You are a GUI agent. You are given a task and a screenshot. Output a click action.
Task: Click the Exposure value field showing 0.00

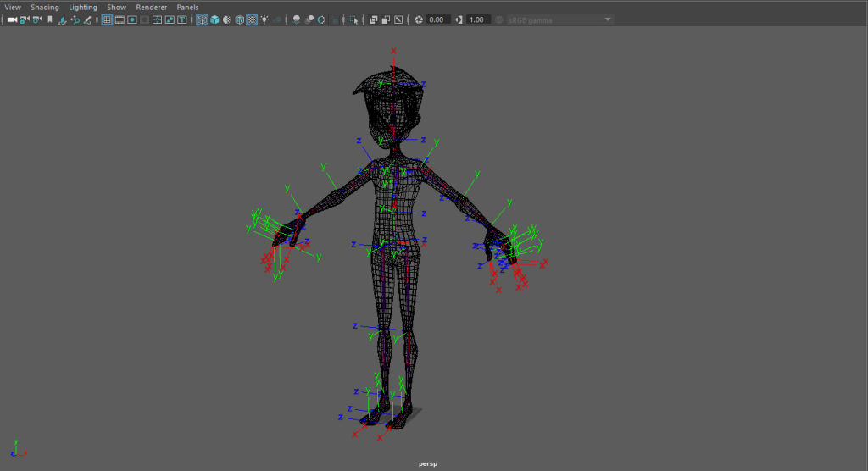(x=437, y=19)
